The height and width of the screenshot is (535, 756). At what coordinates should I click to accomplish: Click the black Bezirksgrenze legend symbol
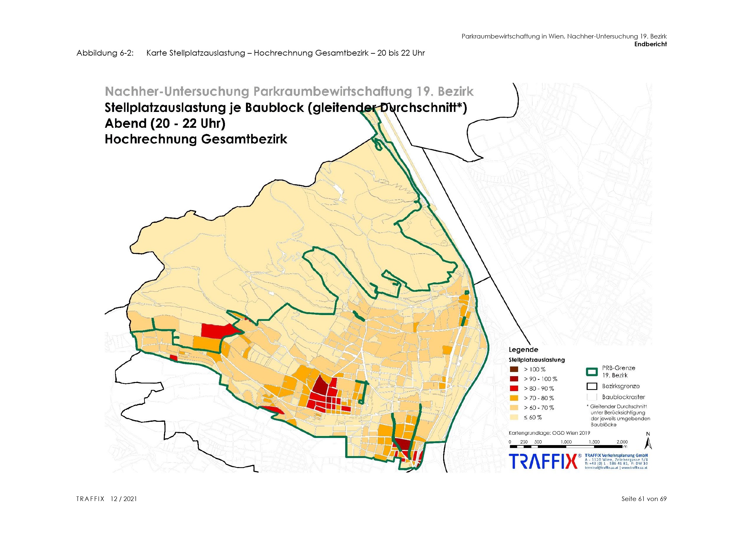pyautogui.click(x=592, y=386)
